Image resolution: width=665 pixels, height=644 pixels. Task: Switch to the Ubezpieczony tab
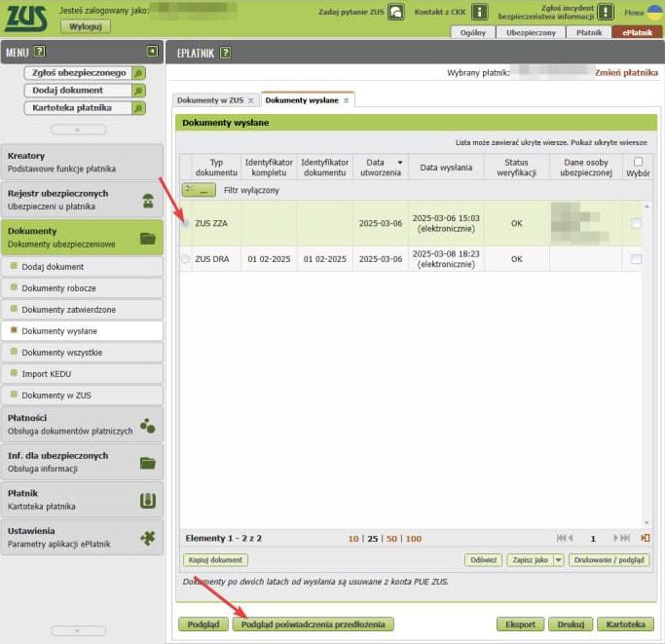[x=531, y=32]
